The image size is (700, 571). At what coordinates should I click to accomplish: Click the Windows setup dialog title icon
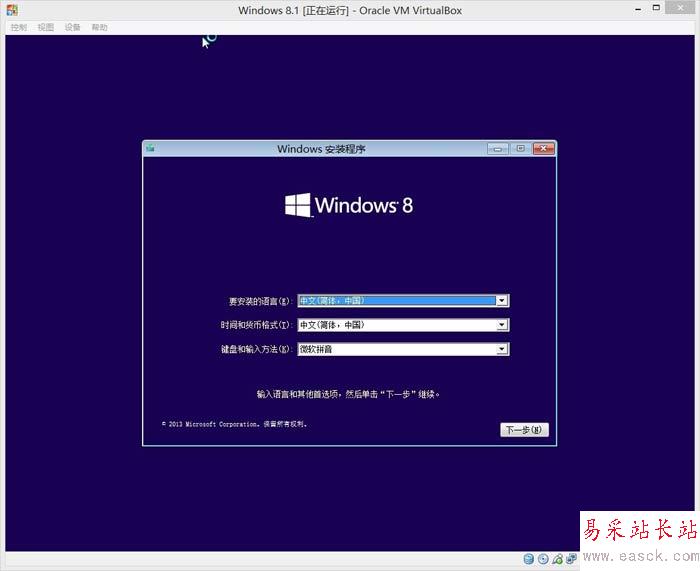coord(150,148)
